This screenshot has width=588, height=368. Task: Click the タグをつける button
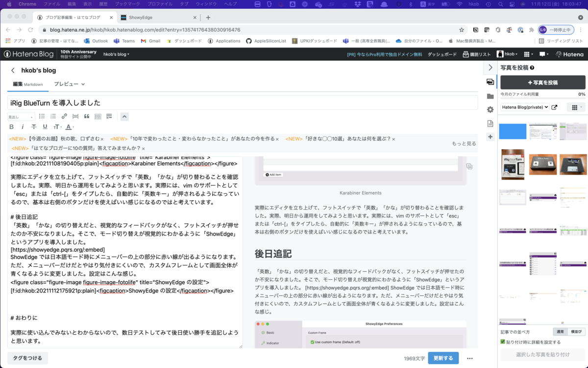(x=27, y=358)
